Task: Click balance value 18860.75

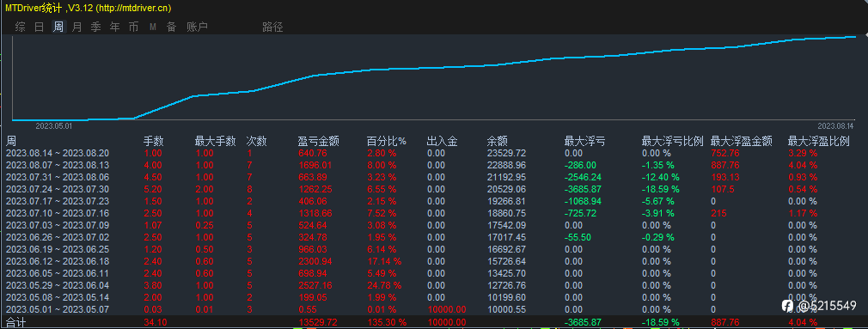Action: coord(506,213)
